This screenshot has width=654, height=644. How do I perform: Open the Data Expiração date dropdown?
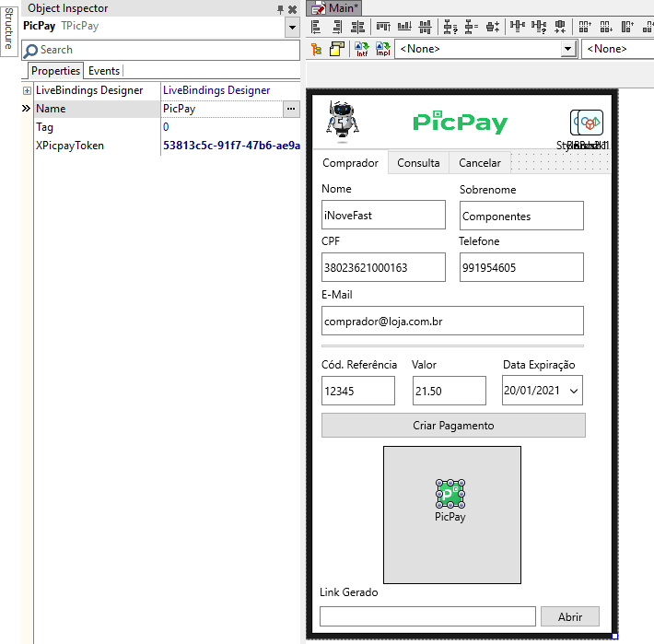tap(574, 391)
